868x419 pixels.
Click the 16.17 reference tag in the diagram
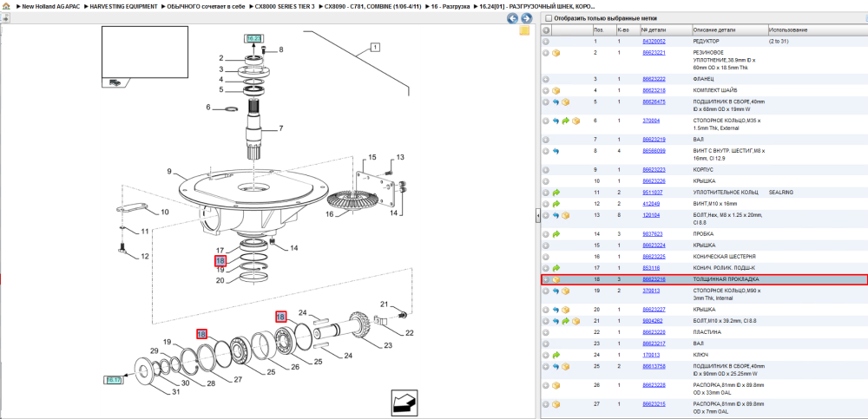114,380
